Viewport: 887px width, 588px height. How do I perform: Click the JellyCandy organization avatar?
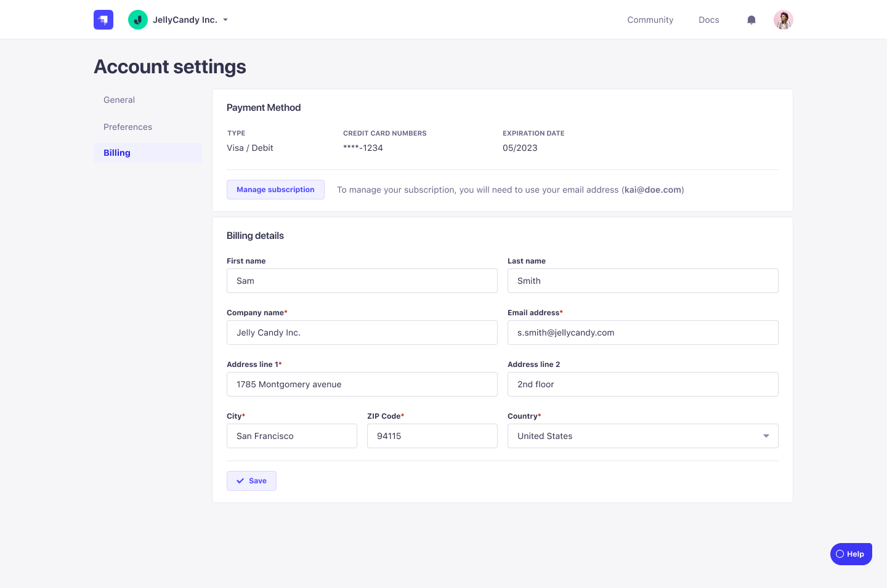click(137, 19)
